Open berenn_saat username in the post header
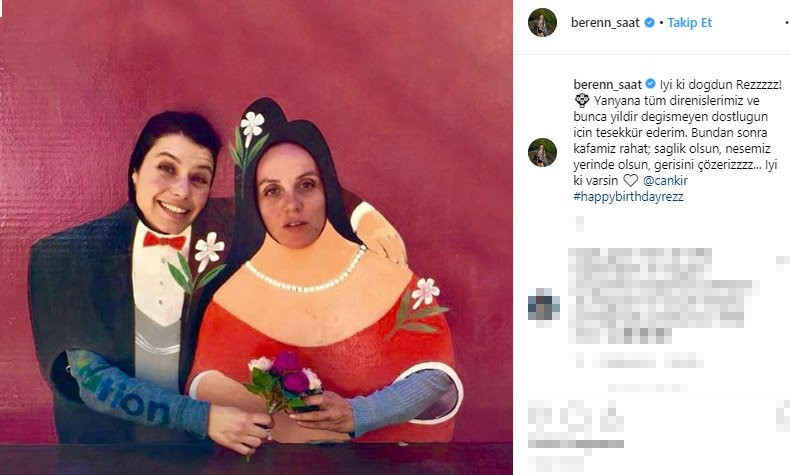This screenshot has width=790, height=475. pos(605,23)
